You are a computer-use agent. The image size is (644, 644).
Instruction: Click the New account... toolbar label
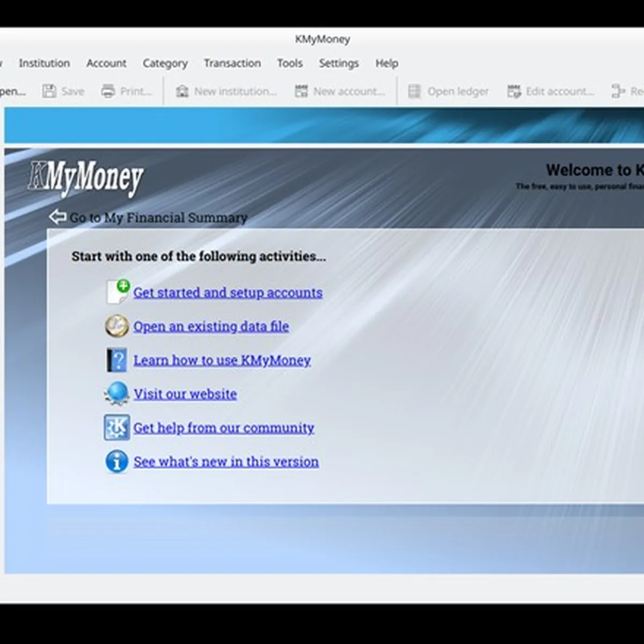(349, 91)
